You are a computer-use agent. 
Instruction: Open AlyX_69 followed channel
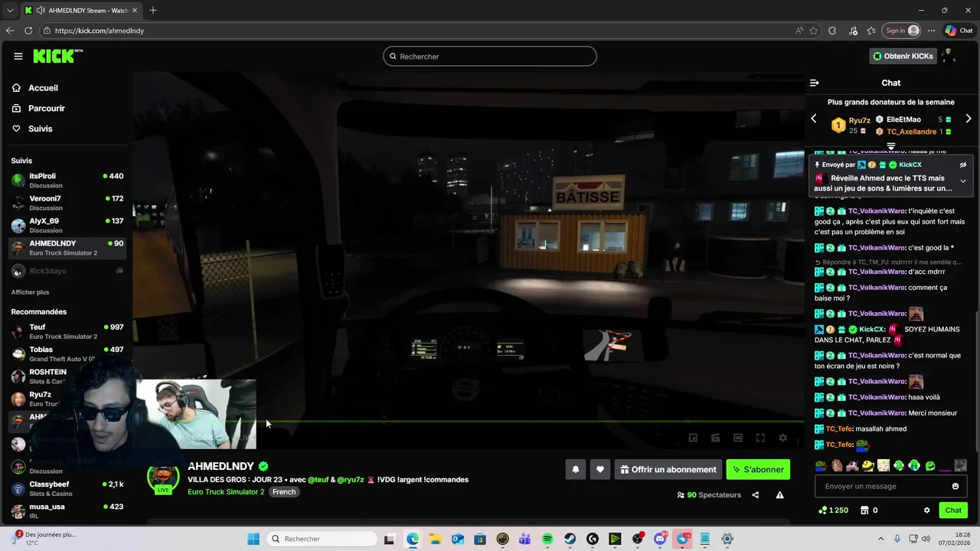coord(67,225)
